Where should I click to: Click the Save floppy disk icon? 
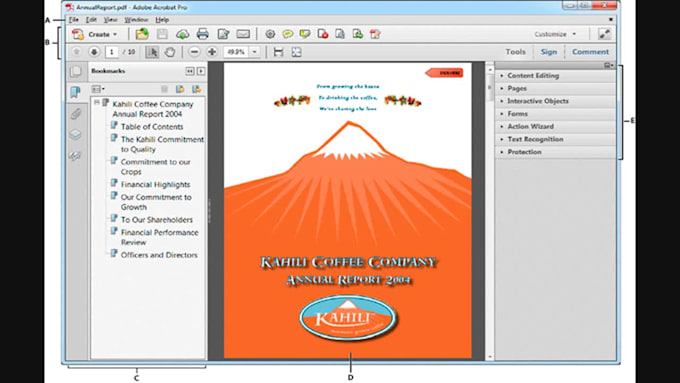162,34
